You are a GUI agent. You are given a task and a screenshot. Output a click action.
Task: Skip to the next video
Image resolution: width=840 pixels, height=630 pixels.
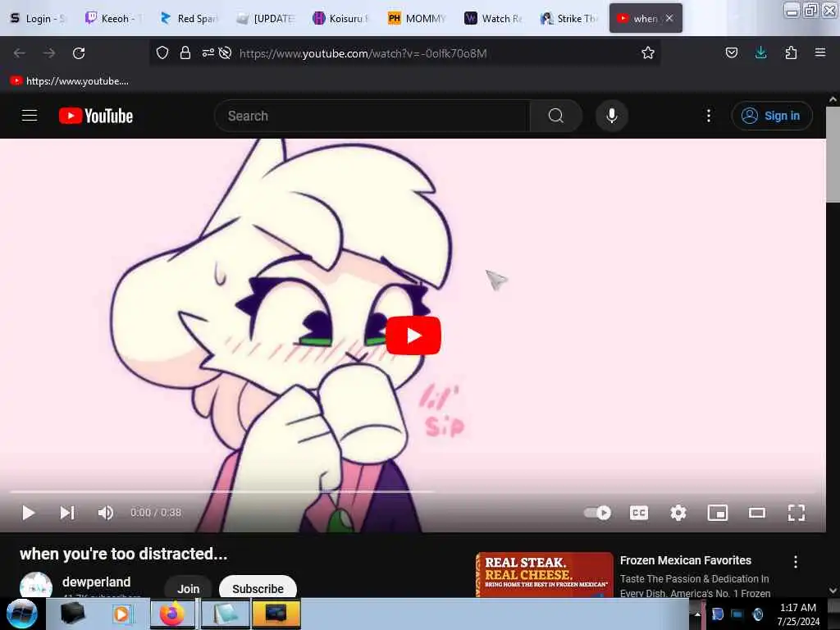tap(67, 513)
